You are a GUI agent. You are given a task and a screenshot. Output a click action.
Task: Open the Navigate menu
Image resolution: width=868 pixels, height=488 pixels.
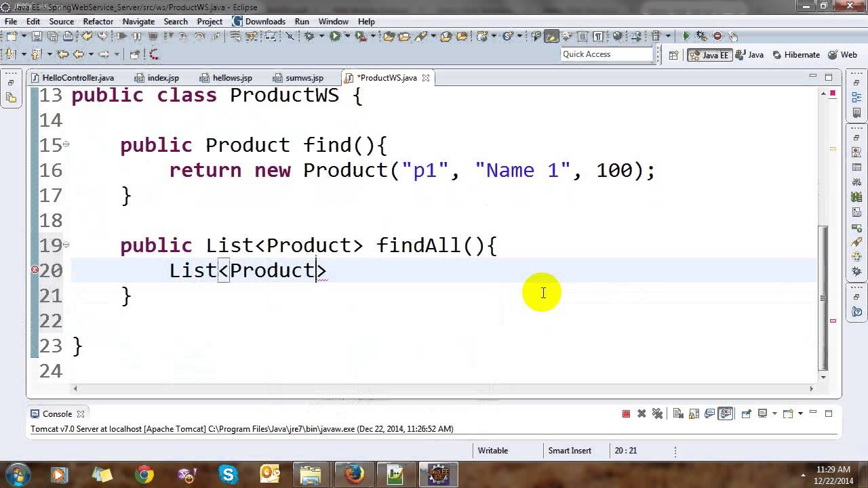click(x=138, y=21)
